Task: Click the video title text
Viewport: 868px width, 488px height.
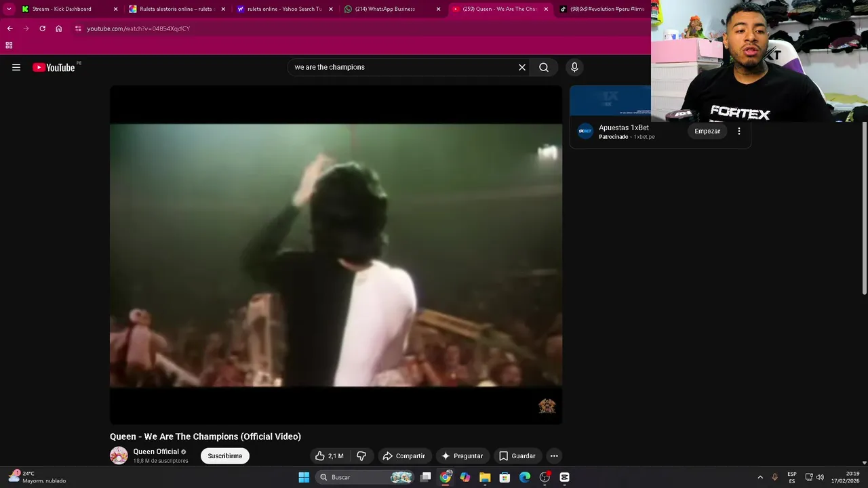Action: [x=205, y=436]
